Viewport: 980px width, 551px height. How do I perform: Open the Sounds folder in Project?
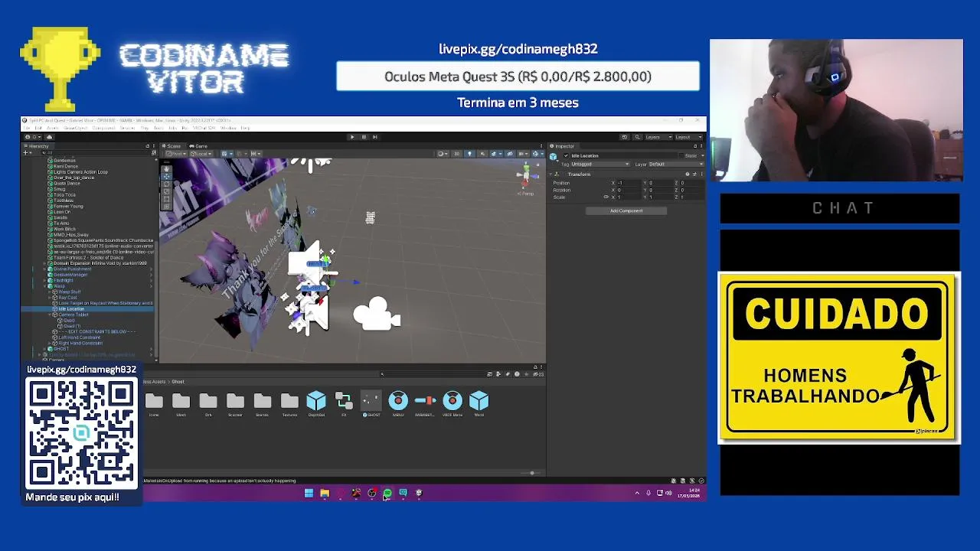(263, 403)
